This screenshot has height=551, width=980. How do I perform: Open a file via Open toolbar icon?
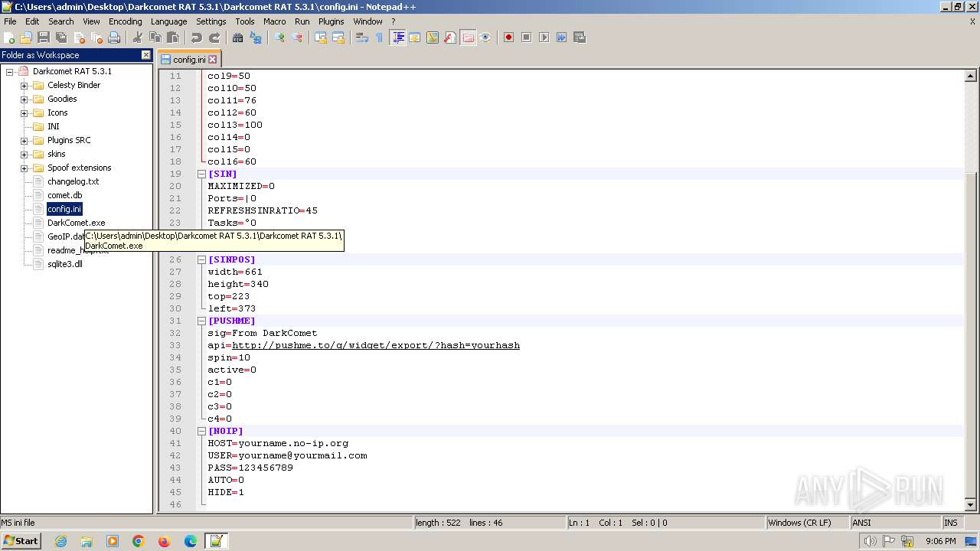[26, 37]
